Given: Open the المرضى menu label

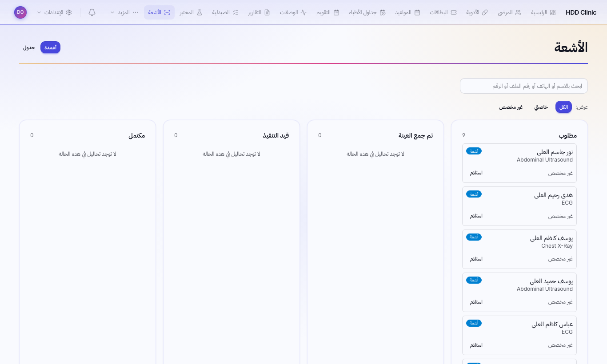Looking at the screenshot, I should pyautogui.click(x=505, y=12).
